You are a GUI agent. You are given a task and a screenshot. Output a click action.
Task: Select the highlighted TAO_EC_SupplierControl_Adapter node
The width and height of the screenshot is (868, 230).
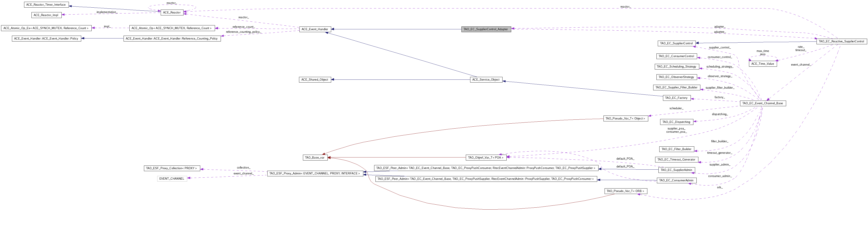[x=486, y=29]
